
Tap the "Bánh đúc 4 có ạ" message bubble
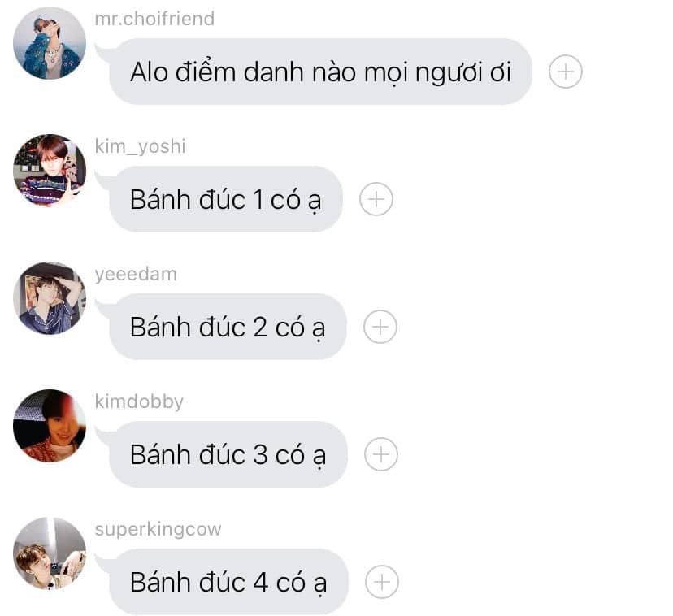228,582
